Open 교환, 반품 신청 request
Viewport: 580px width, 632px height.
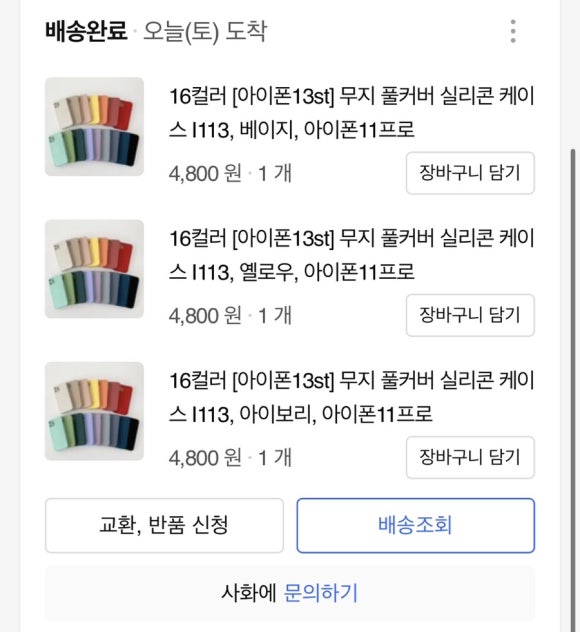[x=164, y=525]
